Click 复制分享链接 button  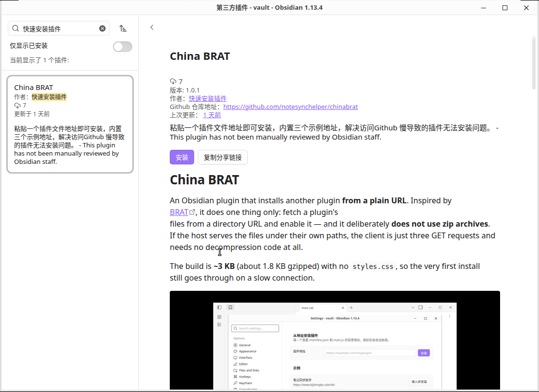pos(223,158)
